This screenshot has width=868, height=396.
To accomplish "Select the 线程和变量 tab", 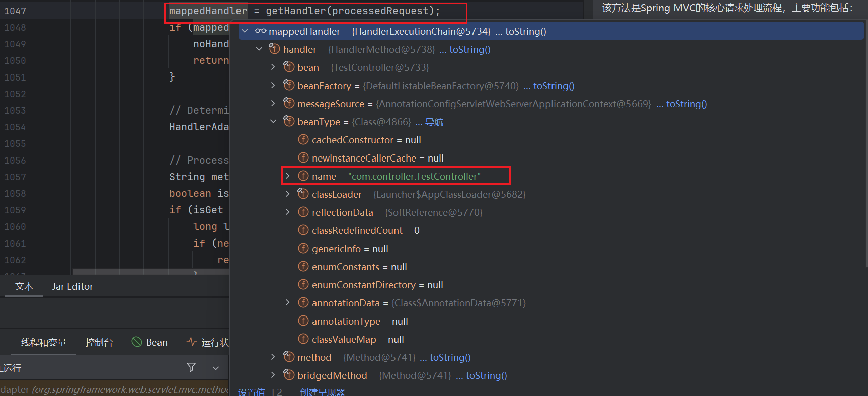I will tap(44, 343).
